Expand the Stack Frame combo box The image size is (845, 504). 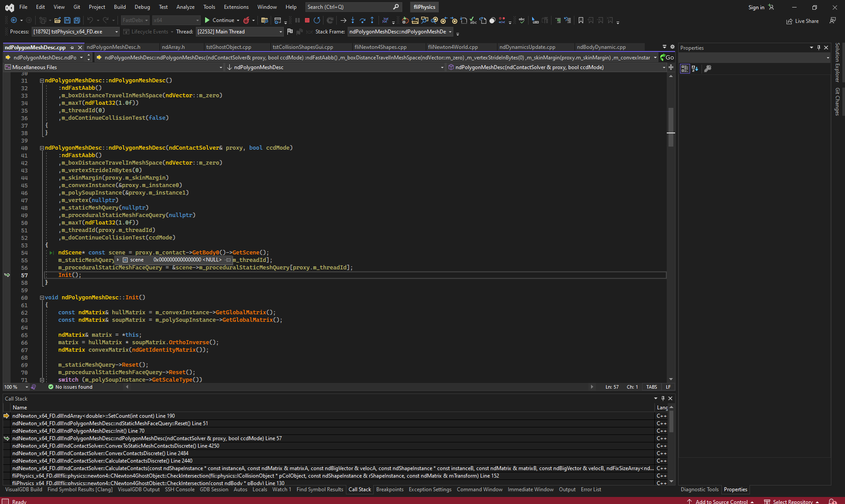(x=450, y=32)
